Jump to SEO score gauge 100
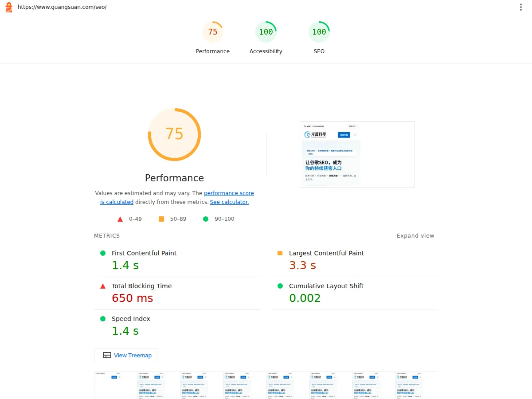532x399 pixels. tap(319, 38)
